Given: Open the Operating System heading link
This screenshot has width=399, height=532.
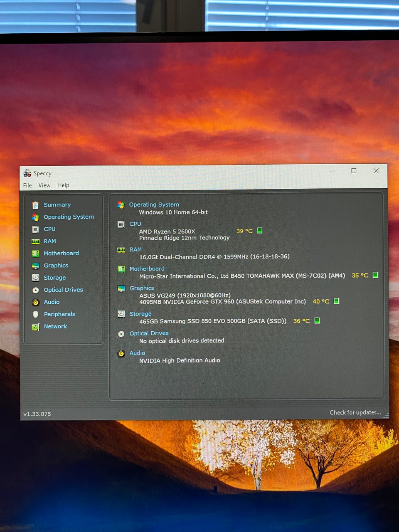Looking at the screenshot, I should point(154,204).
